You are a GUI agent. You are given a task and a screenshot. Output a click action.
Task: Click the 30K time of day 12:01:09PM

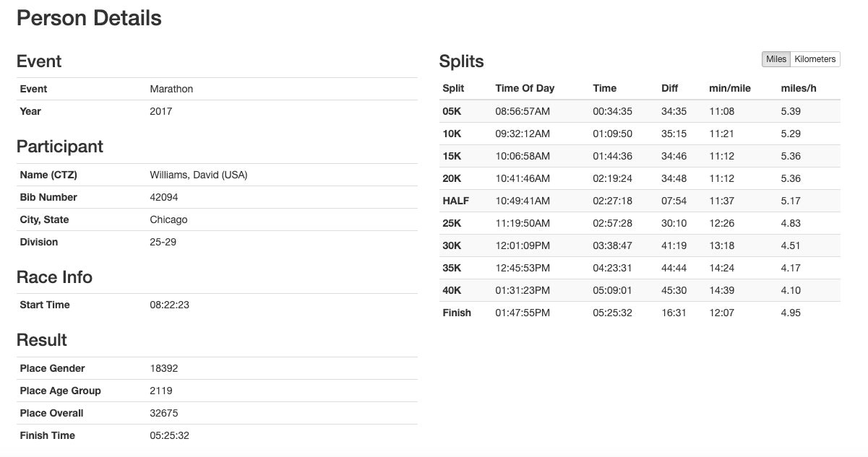[523, 245]
